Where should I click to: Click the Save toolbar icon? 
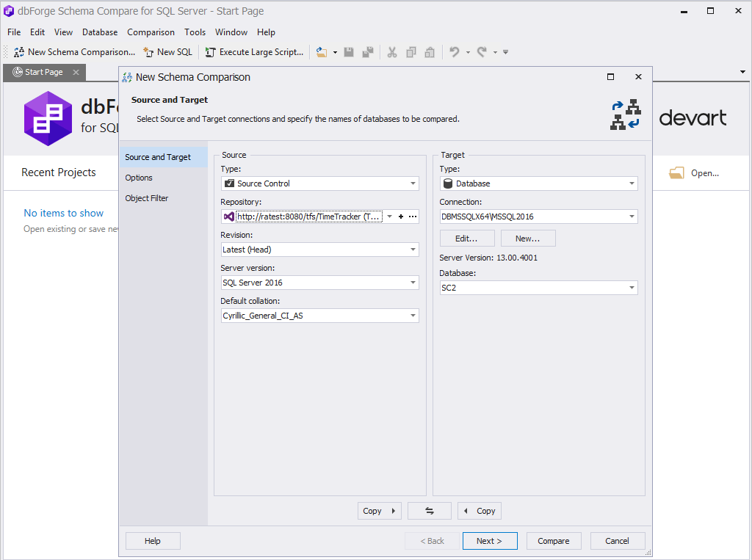pos(349,52)
